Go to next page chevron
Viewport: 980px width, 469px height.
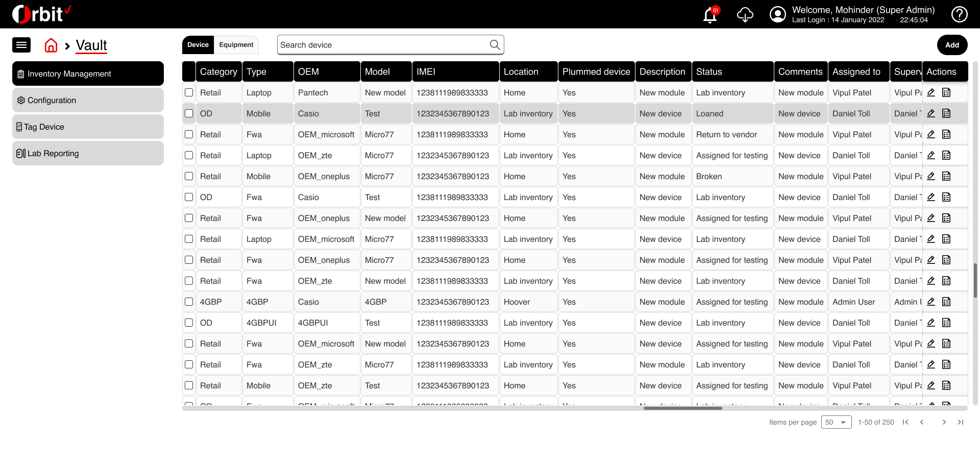click(x=944, y=422)
